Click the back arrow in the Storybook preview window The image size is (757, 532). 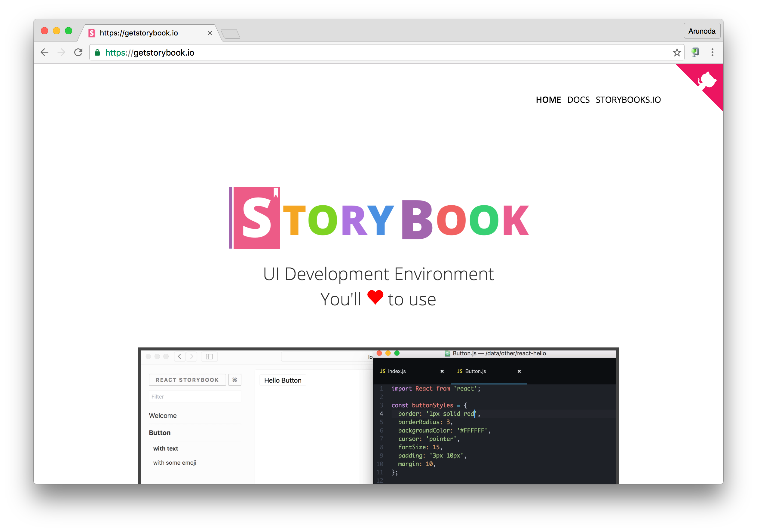(179, 356)
